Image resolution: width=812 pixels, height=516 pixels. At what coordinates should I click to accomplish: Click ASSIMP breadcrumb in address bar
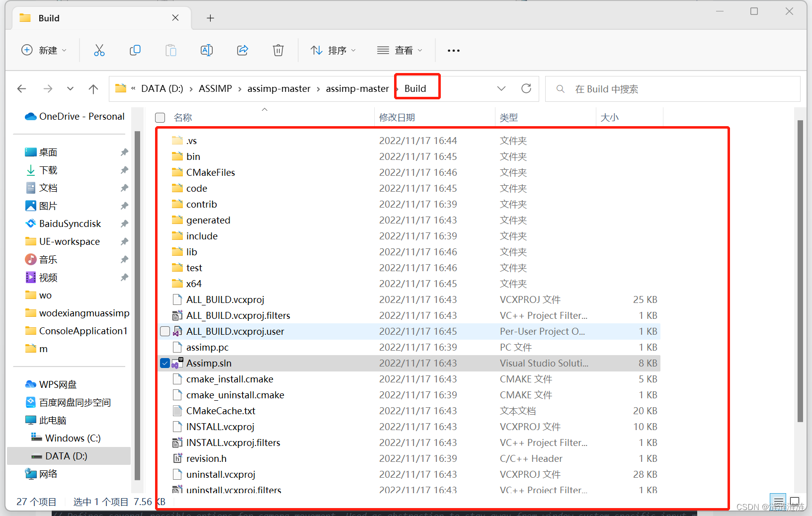point(215,88)
